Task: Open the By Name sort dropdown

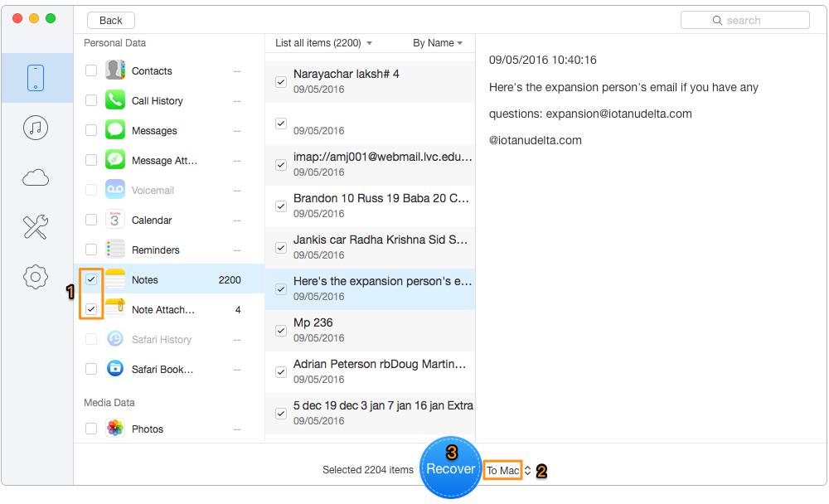Action: click(x=437, y=43)
